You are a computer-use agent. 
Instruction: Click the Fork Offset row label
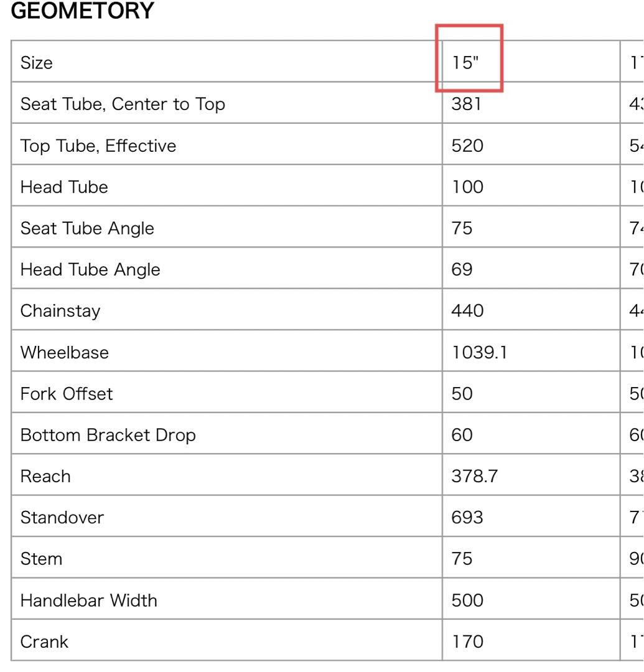[67, 394]
